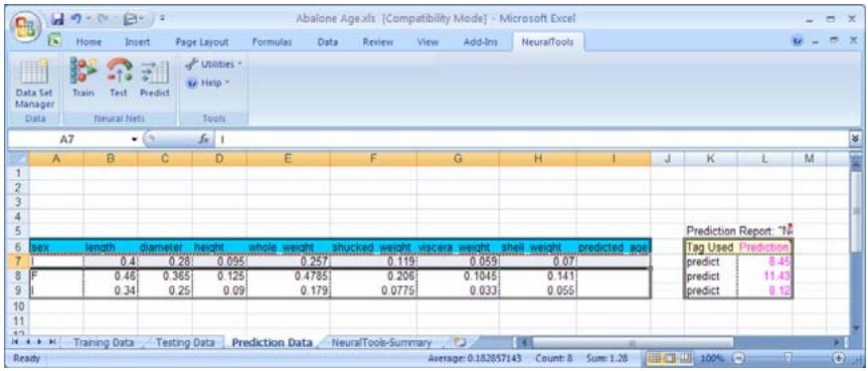
Task: Click the prediction value 8.45
Action: pyautogui.click(x=765, y=262)
